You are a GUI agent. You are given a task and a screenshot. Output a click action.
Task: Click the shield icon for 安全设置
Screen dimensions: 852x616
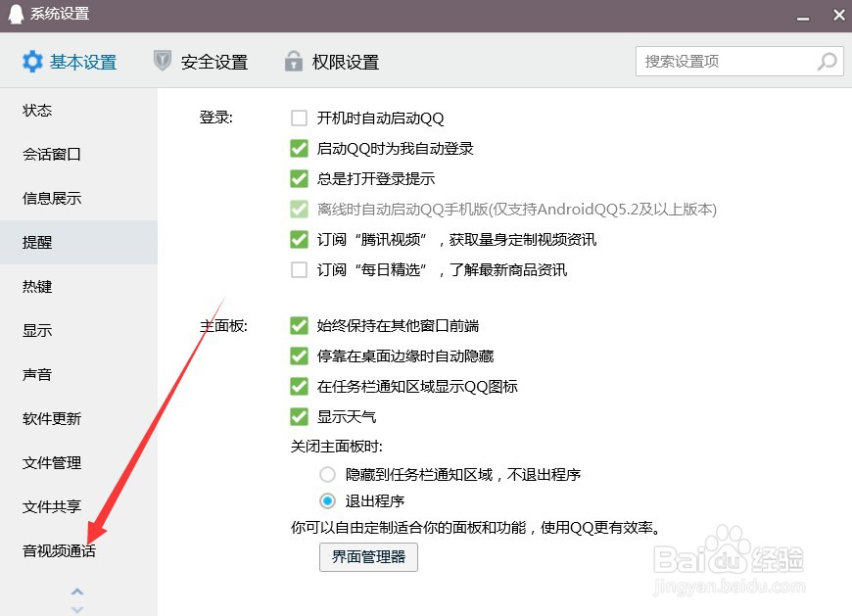click(163, 61)
